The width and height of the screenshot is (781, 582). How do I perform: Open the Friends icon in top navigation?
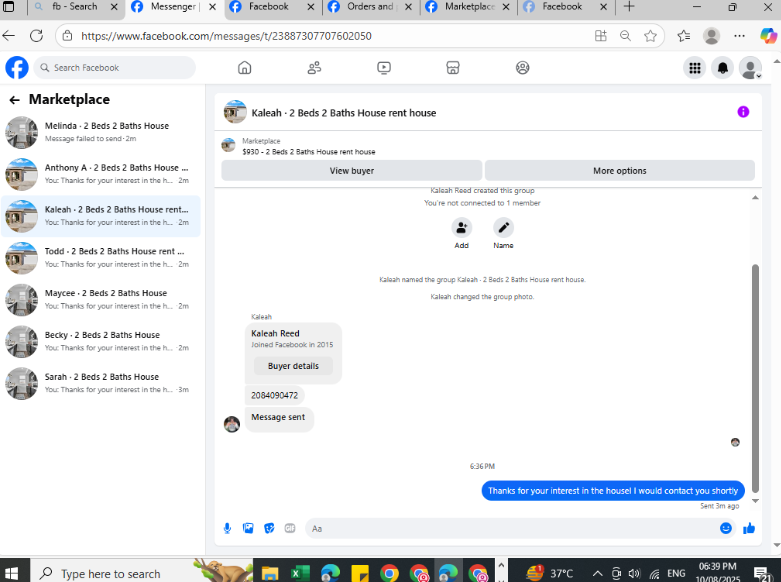tap(314, 67)
